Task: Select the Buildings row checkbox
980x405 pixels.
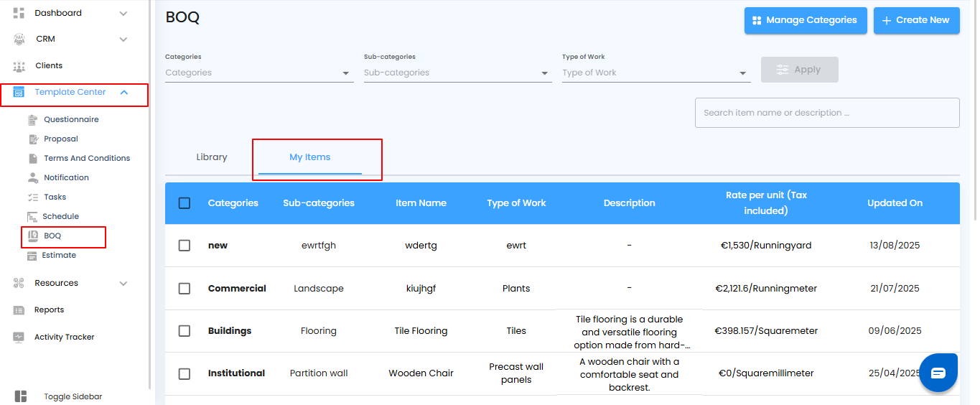Action: point(185,331)
